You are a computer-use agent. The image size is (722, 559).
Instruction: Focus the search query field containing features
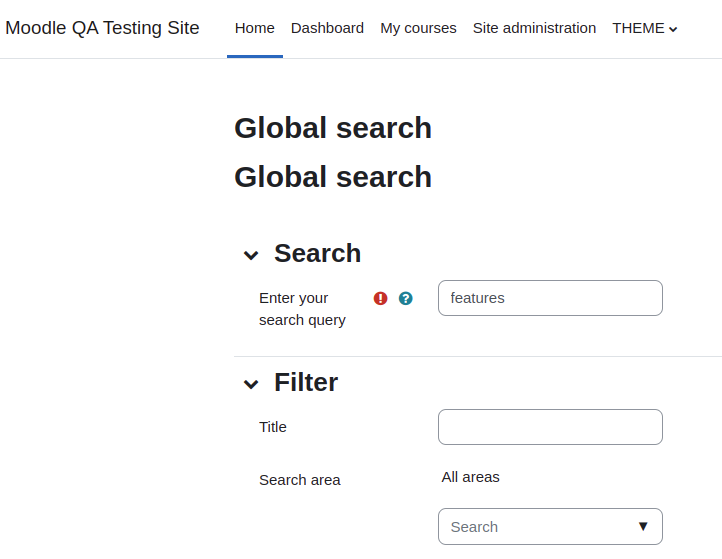coord(550,298)
